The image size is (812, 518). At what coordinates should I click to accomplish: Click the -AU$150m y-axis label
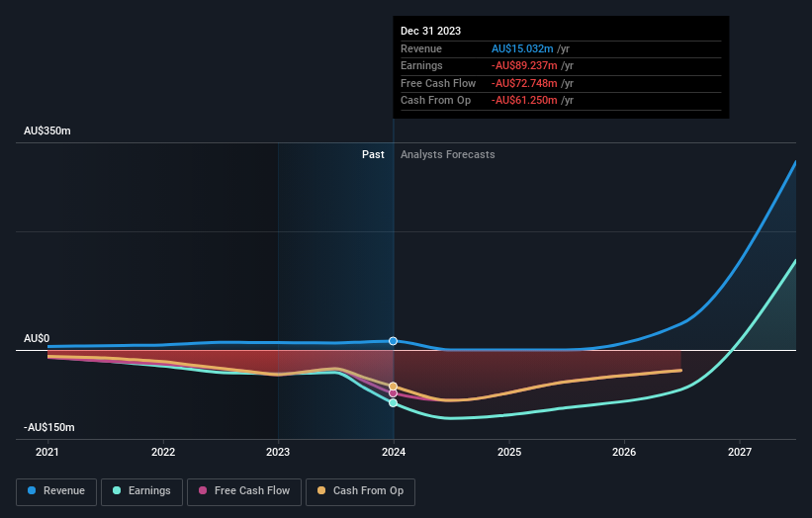[x=49, y=427]
